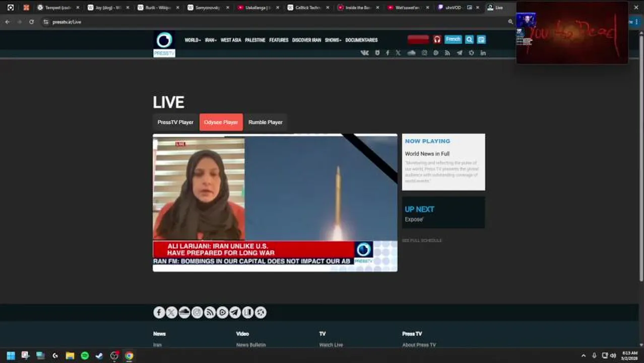Open Spotify from taskbar
This screenshot has width=644, height=363.
85,355
